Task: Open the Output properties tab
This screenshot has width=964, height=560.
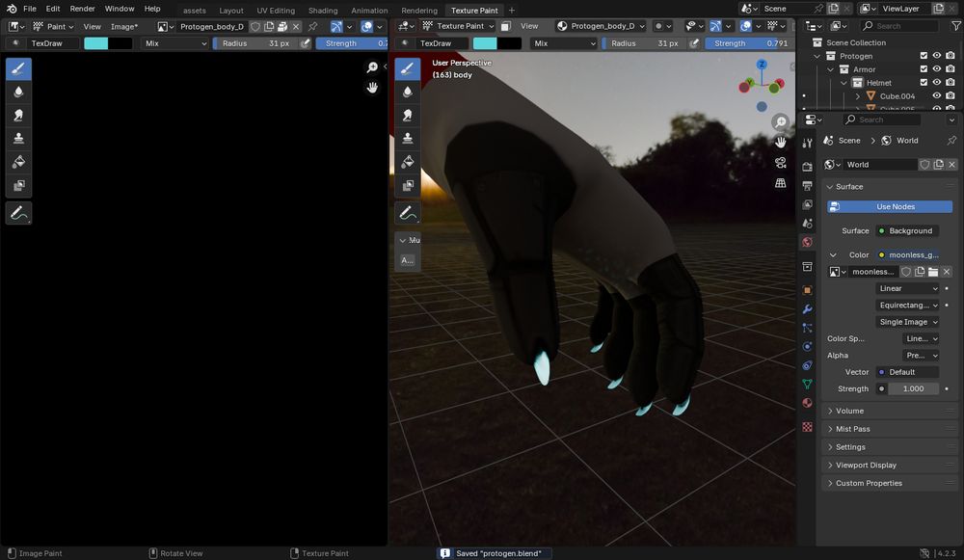Action: [x=807, y=186]
